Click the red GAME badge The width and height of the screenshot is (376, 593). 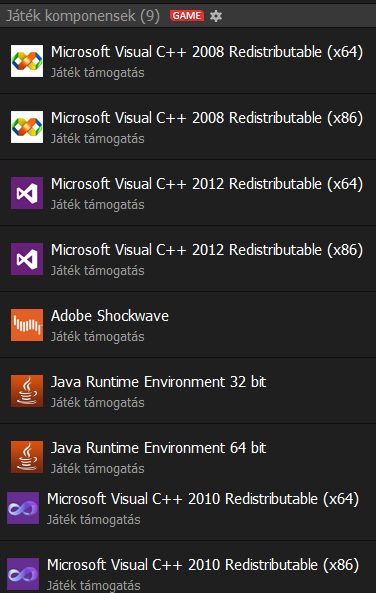tap(187, 16)
